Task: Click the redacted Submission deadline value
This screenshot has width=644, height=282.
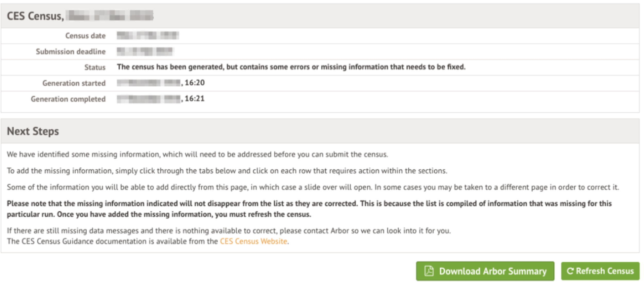Action: click(146, 51)
